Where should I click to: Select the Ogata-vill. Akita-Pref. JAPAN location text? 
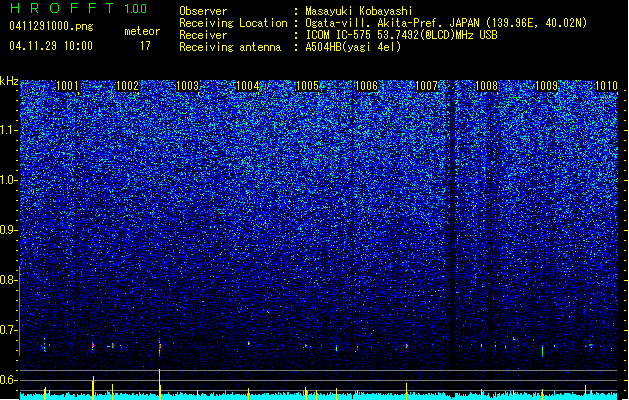click(x=446, y=23)
